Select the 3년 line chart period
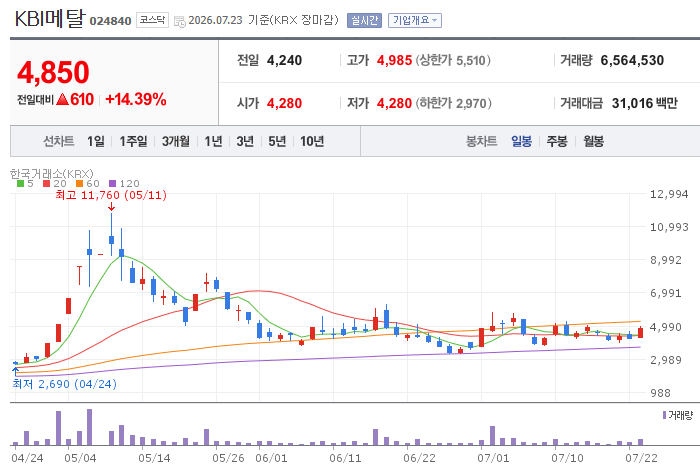 [245, 142]
